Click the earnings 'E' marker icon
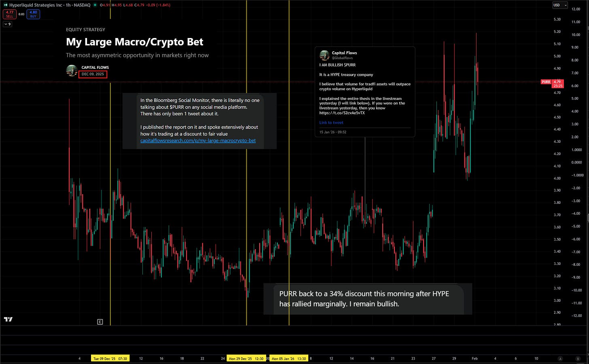 tap(100, 322)
